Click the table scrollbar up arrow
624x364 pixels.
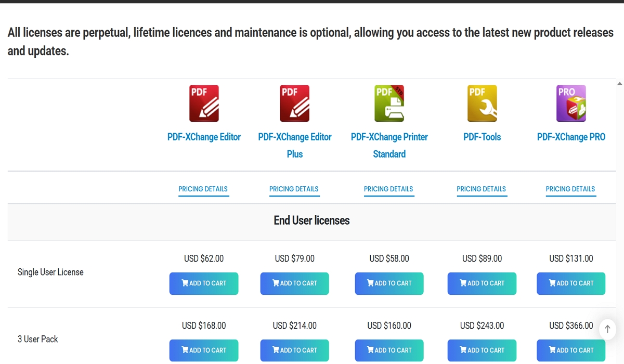pyautogui.click(x=619, y=83)
